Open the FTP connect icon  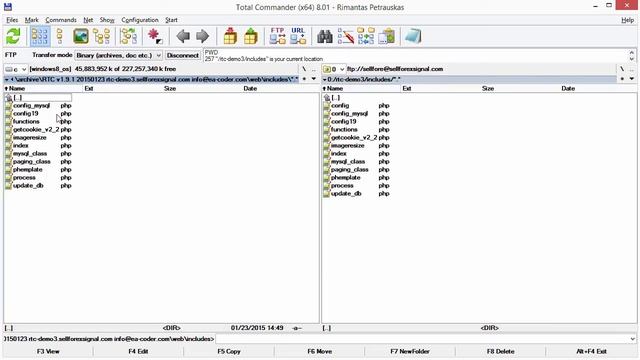278,36
